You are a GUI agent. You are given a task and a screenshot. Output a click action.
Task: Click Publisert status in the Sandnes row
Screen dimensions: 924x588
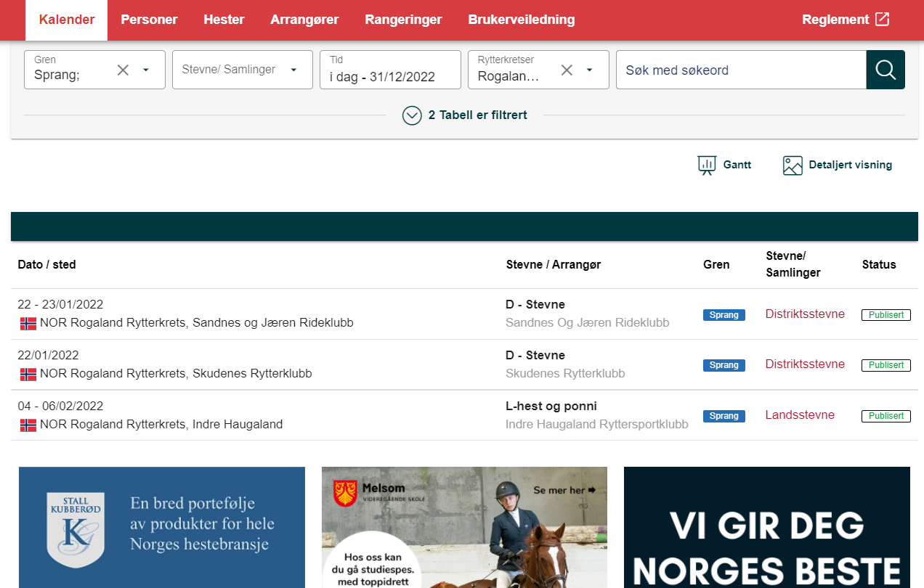(x=886, y=315)
